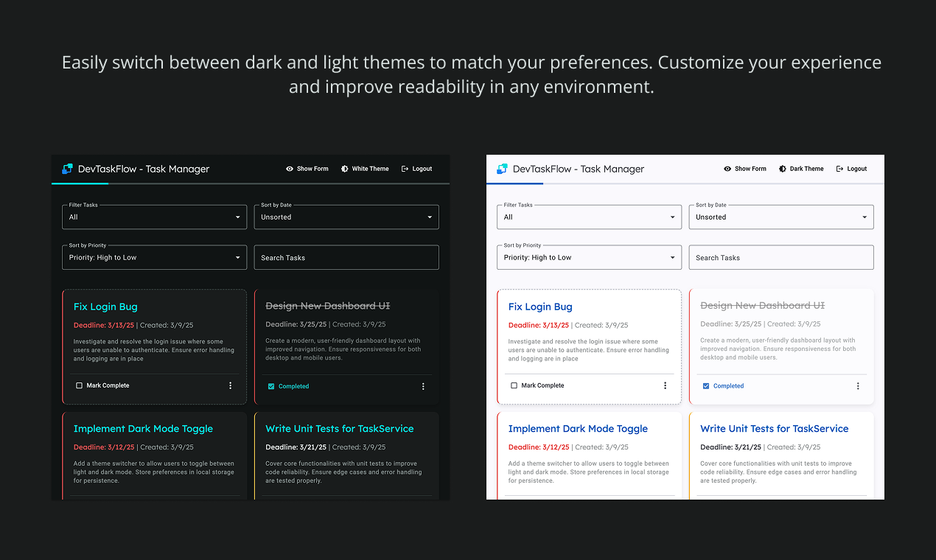Check Mark Complete on dark Fix Login Bug card

(x=80, y=385)
